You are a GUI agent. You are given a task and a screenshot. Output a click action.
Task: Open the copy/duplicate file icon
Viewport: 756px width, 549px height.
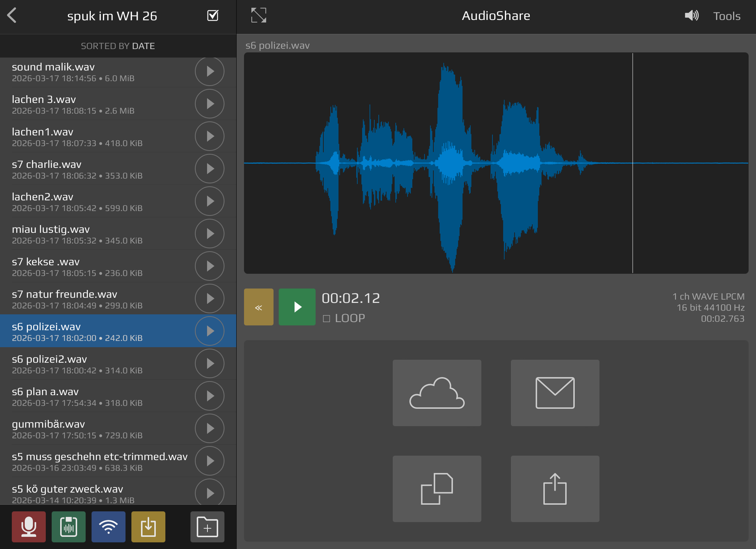[x=437, y=489]
